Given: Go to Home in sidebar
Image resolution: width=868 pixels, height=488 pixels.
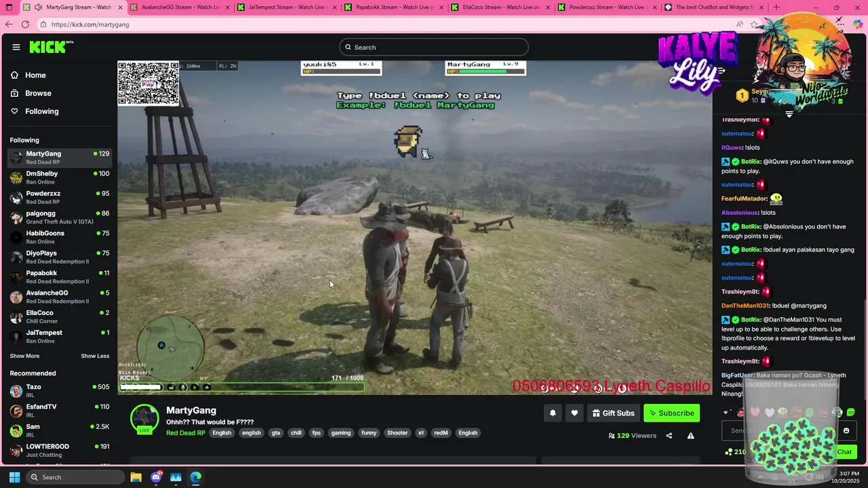Looking at the screenshot, I should coord(35,75).
